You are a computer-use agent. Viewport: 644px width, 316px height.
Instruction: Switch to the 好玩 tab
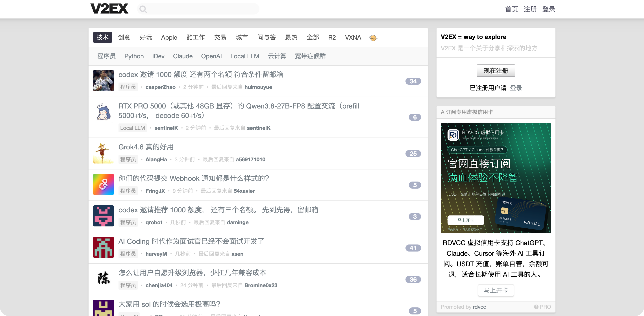click(x=146, y=37)
